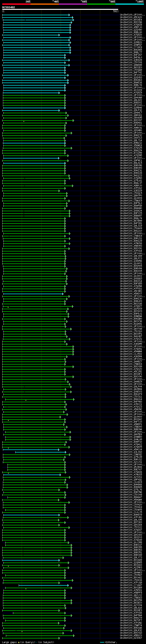The image size is (146, 644).
Task: Select the UniRef100_Q8W488 label
Action: (131, 65)
